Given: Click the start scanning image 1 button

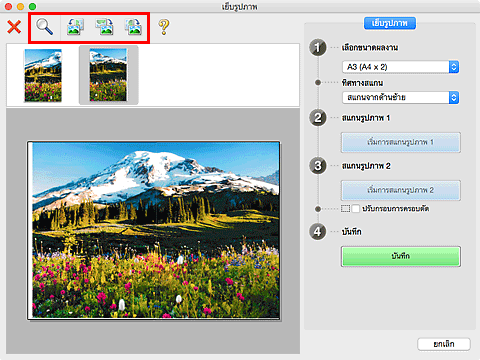Looking at the screenshot, I should pos(401,142).
